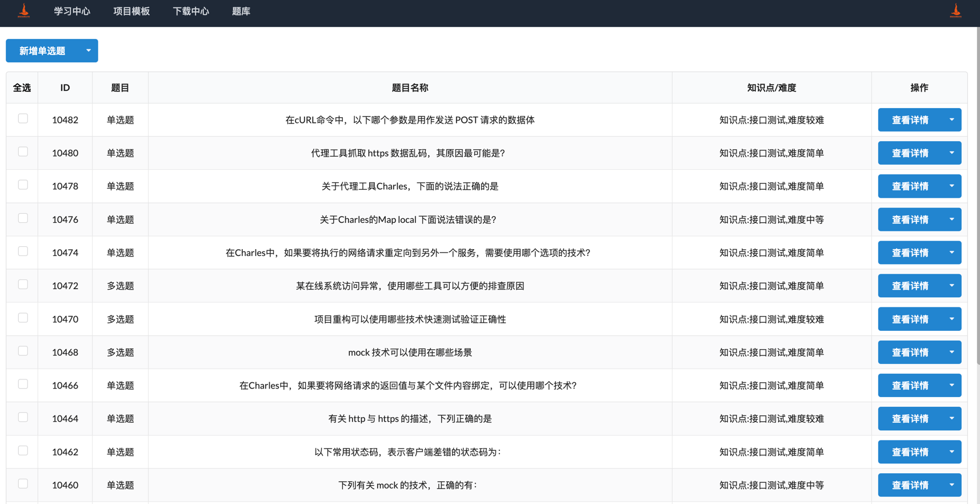
Task: Select the checkbox for row 10476
Action: coord(23,218)
